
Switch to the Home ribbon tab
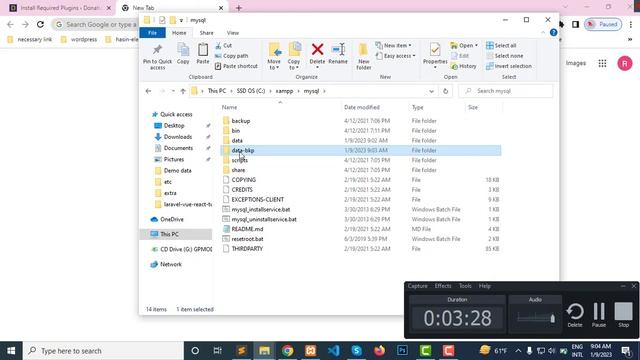pyautogui.click(x=179, y=33)
